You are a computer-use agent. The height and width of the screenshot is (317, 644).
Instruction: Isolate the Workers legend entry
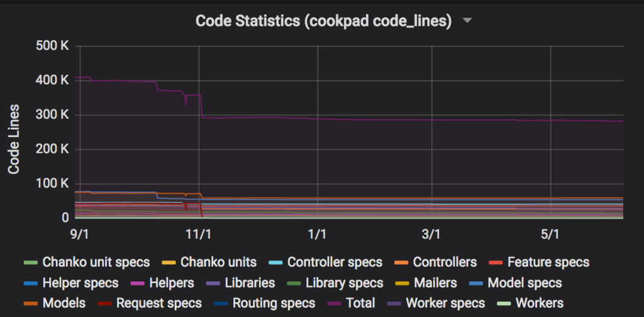(539, 303)
